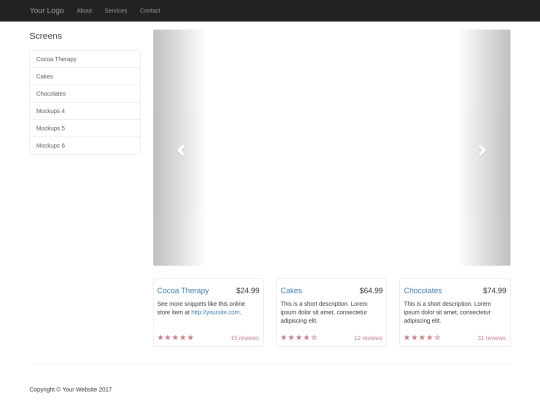Image resolution: width=540 pixels, height=405 pixels.
Task: Click the Copyright Your Website 2017 text
Action: (71, 390)
